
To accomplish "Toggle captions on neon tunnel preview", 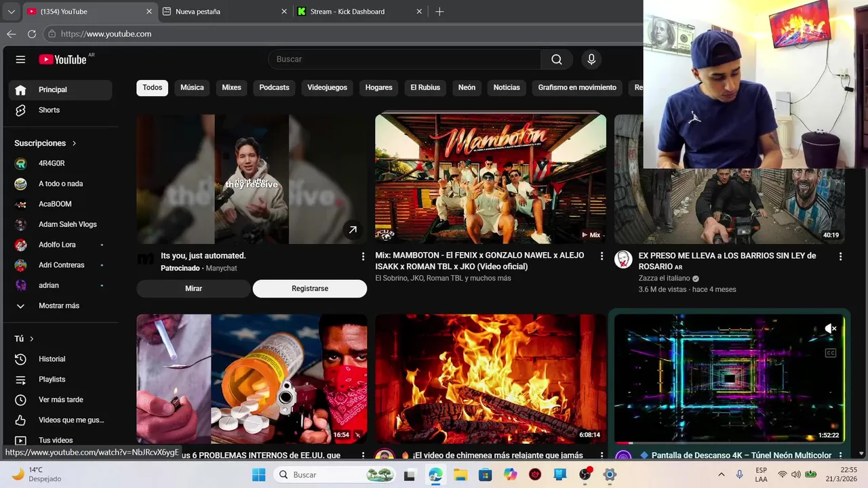I will 831,353.
